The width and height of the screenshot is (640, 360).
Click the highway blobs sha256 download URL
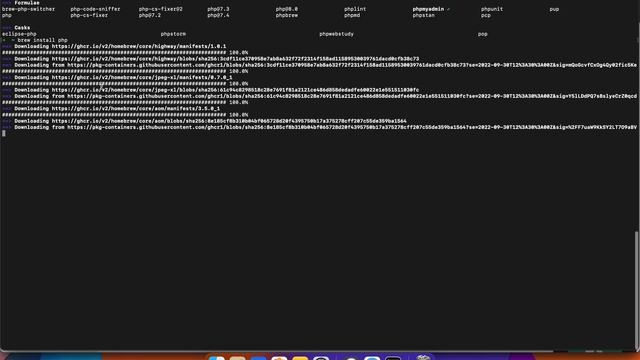click(235, 59)
